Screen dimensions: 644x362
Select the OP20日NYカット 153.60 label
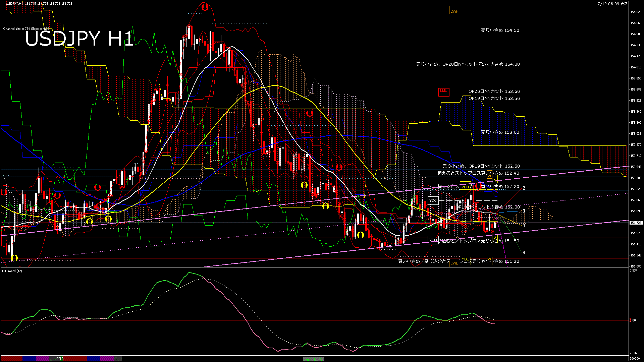pos(494,91)
